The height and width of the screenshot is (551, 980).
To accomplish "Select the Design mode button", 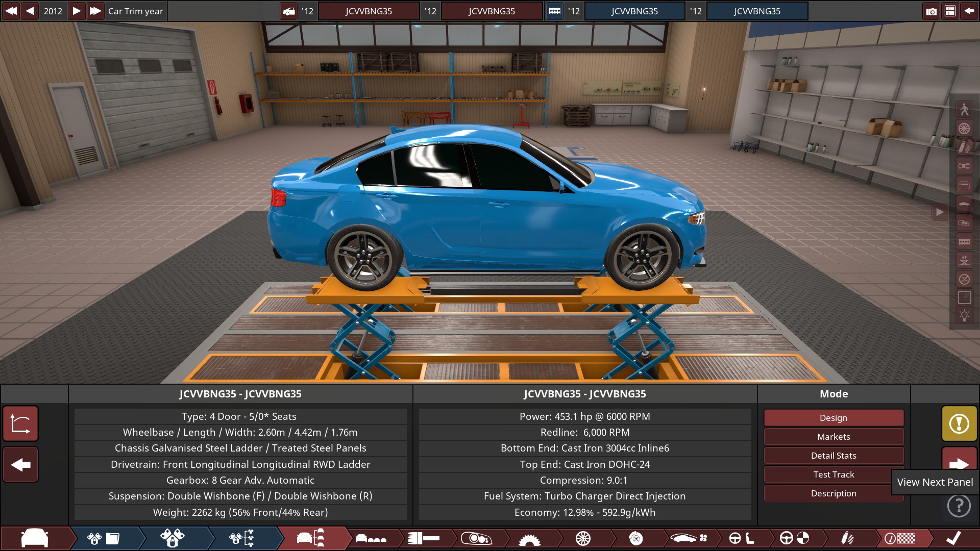I will coord(834,418).
